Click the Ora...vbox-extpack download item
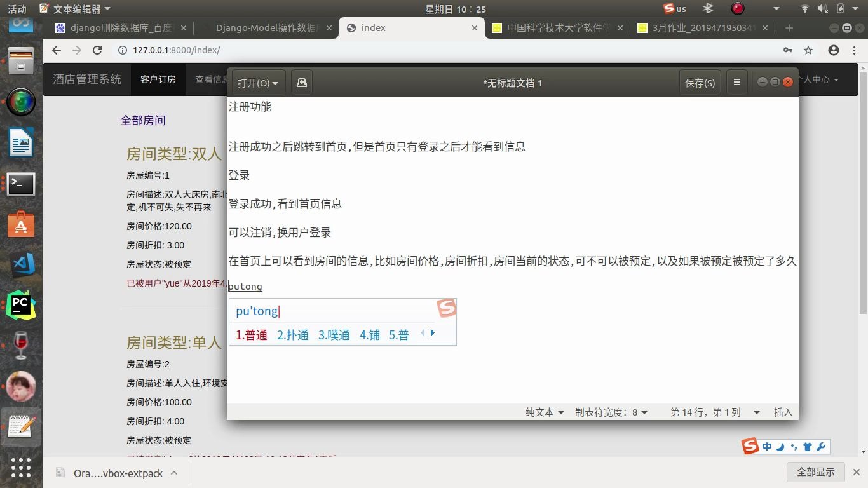The image size is (868, 488). pos(109,473)
